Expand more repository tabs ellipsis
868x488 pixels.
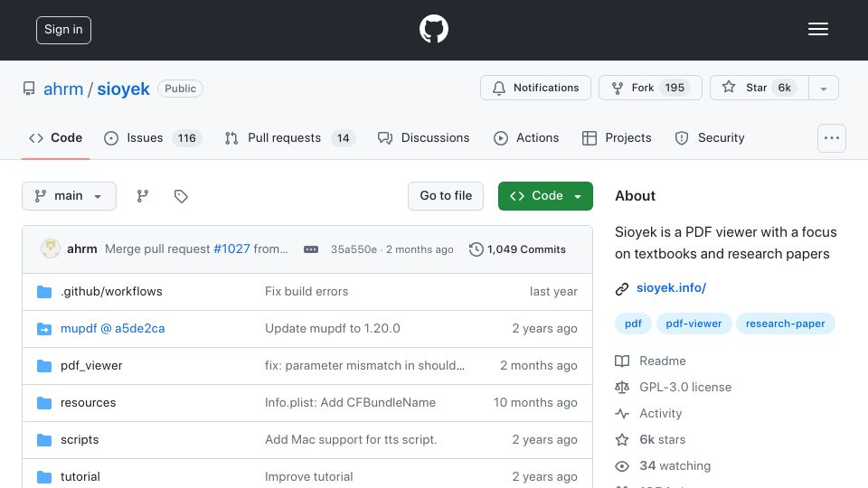click(x=832, y=137)
